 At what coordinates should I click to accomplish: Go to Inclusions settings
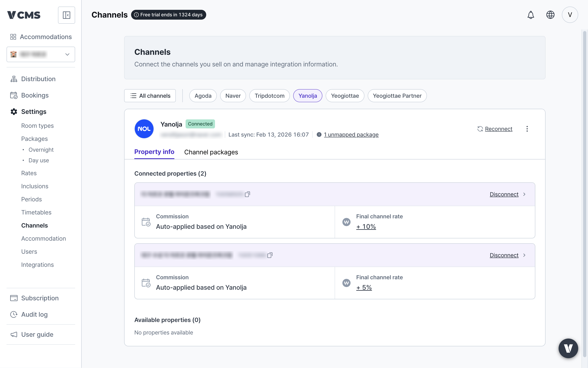click(x=35, y=186)
